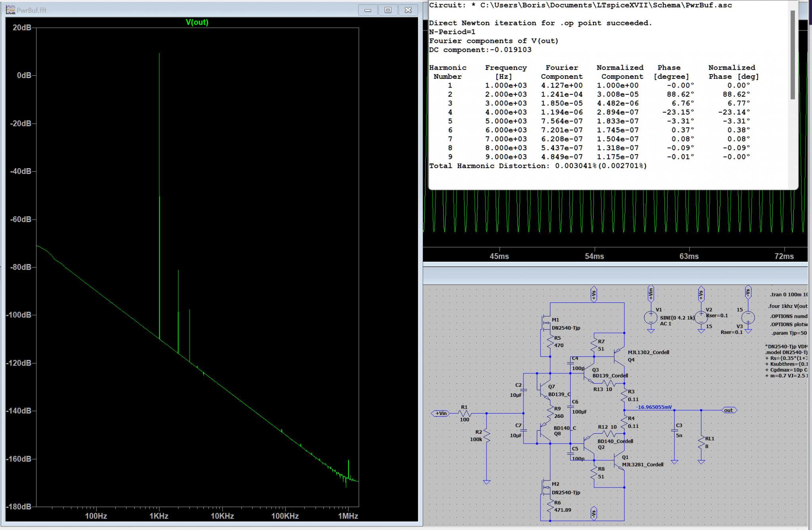The image size is (812, 530).
Task: Select the V3 voltage source symbol
Action: pyautogui.click(x=748, y=317)
